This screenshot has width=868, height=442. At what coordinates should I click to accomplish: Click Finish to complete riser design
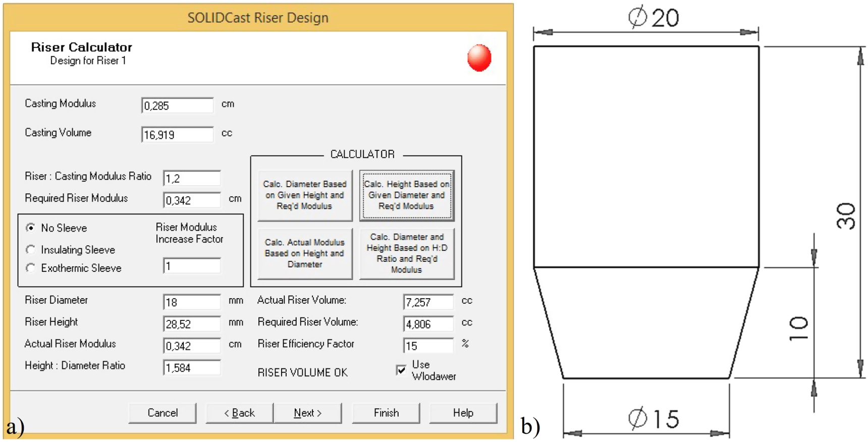(386, 413)
